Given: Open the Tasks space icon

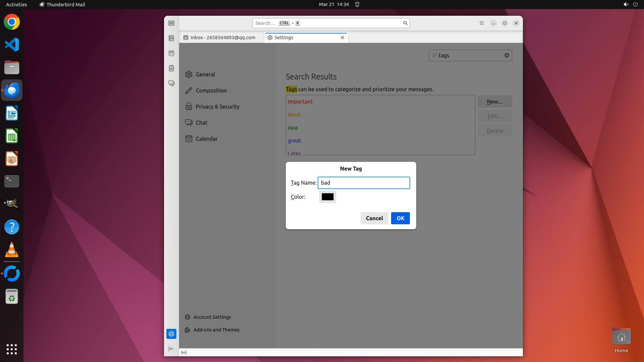Looking at the screenshot, I should [x=171, y=68].
